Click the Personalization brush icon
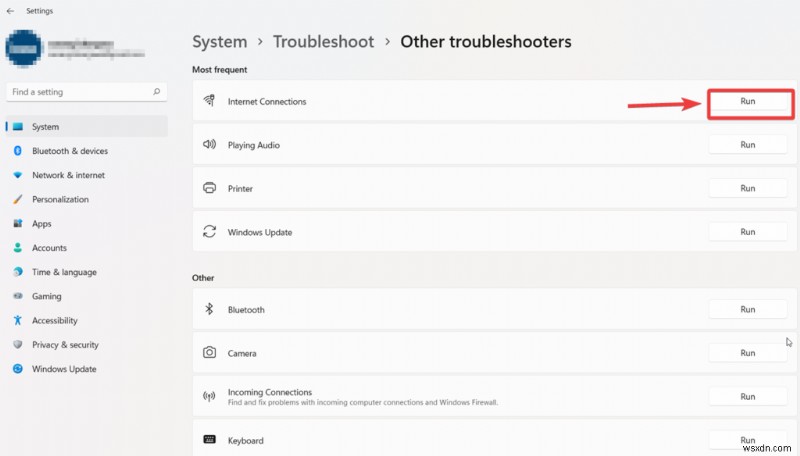Viewport: 800px width, 456px height. (x=17, y=200)
